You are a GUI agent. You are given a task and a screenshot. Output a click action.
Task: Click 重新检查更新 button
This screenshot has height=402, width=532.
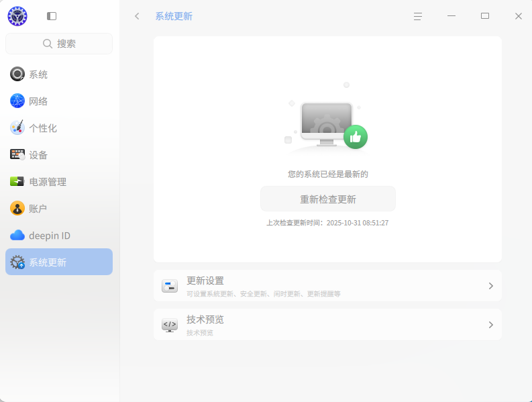[x=328, y=199]
